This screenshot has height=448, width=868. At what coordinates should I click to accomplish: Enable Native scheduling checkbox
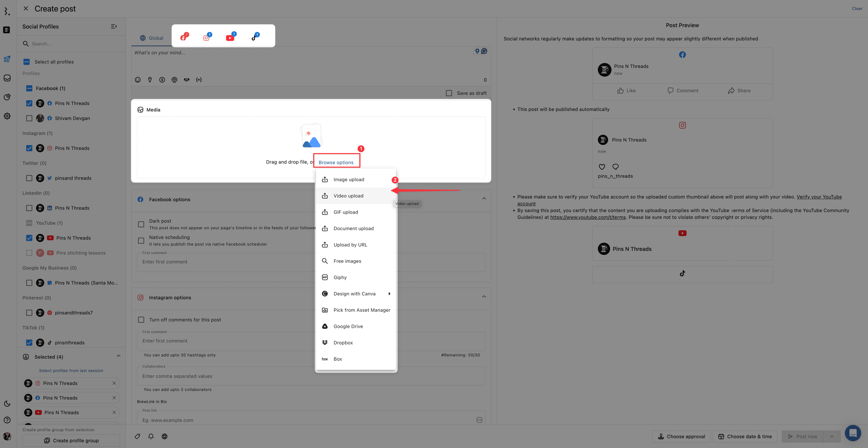[141, 241]
